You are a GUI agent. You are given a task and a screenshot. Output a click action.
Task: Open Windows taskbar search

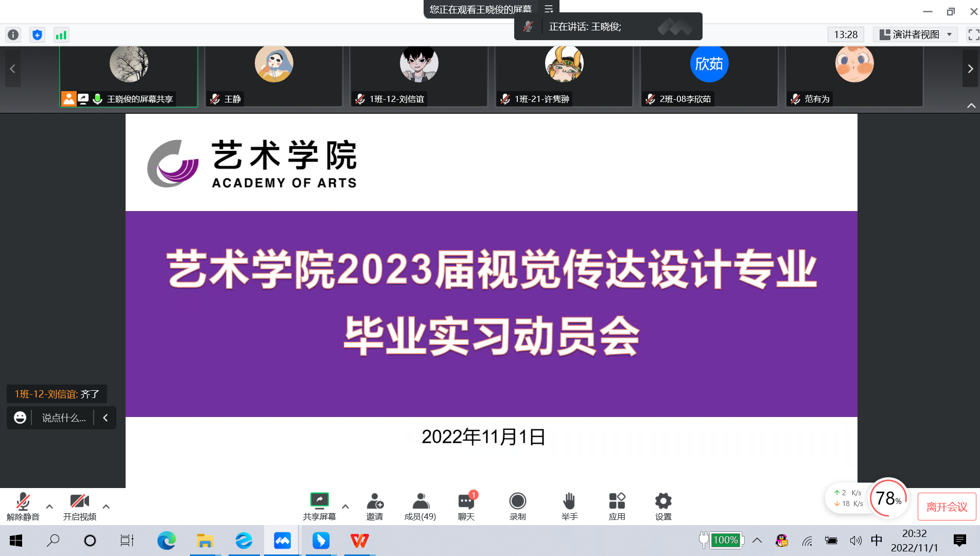point(53,541)
